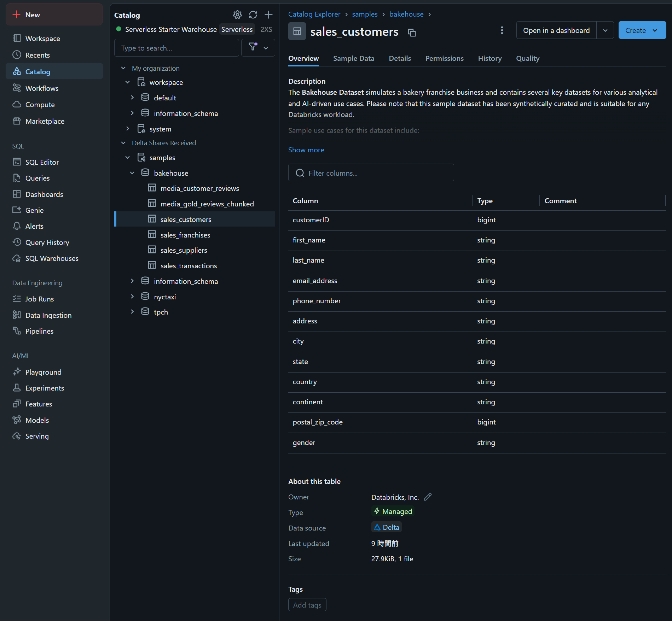Switch to the Details tab
672x621 pixels.
400,58
